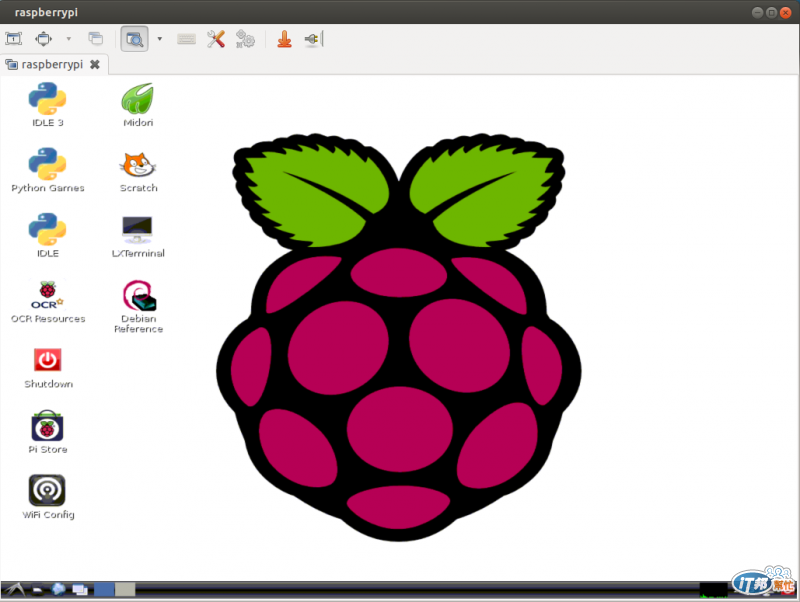
Task: Open the scaling options dropdown arrow
Action: pyautogui.click(x=160, y=39)
